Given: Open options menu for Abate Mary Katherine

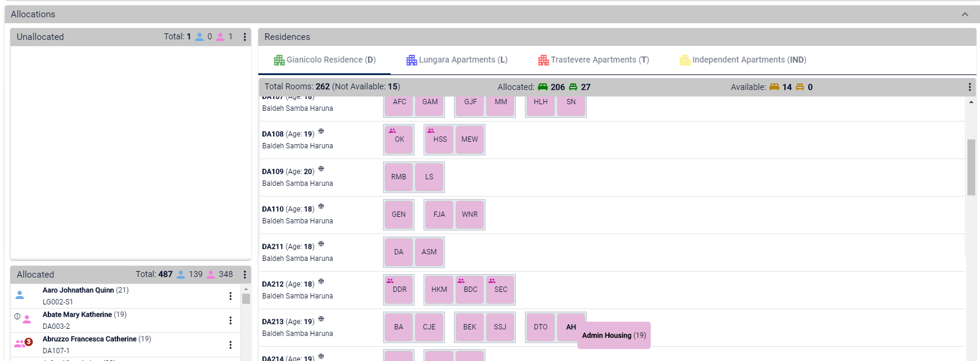Looking at the screenshot, I should [x=230, y=320].
